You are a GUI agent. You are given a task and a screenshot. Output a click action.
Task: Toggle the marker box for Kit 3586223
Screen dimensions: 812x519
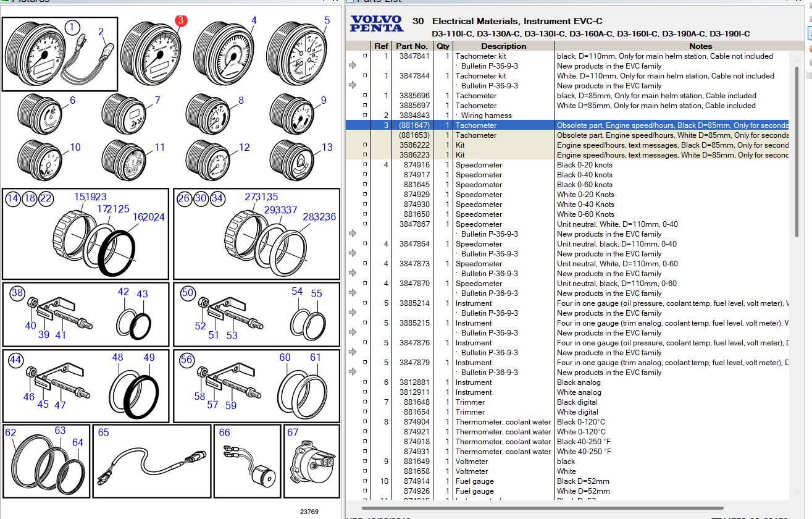[x=365, y=154]
